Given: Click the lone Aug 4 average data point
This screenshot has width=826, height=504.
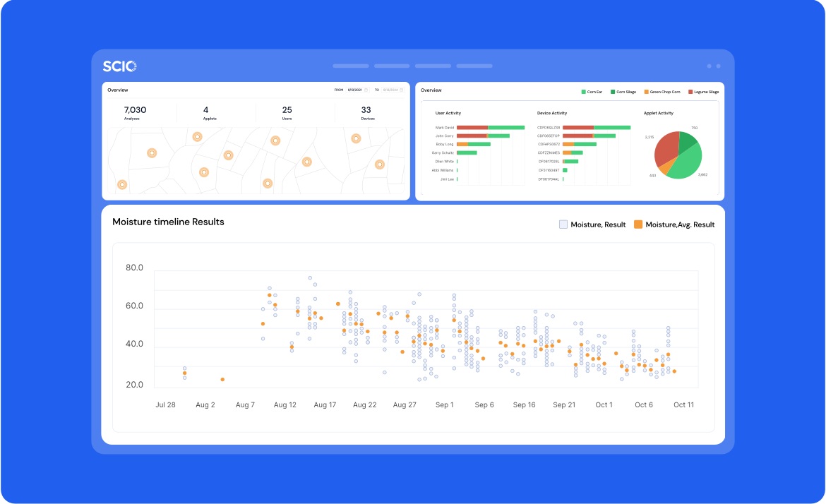Looking at the screenshot, I should [x=222, y=380].
